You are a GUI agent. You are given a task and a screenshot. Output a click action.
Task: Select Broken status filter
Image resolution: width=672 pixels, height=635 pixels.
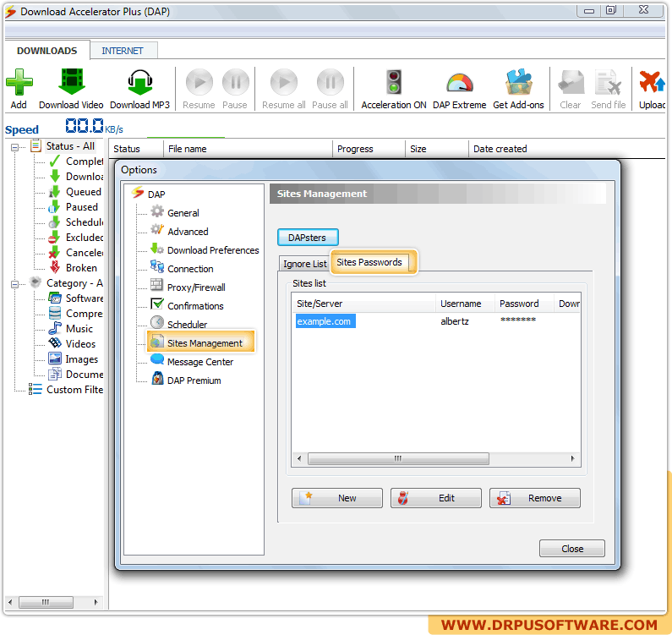[x=73, y=267]
